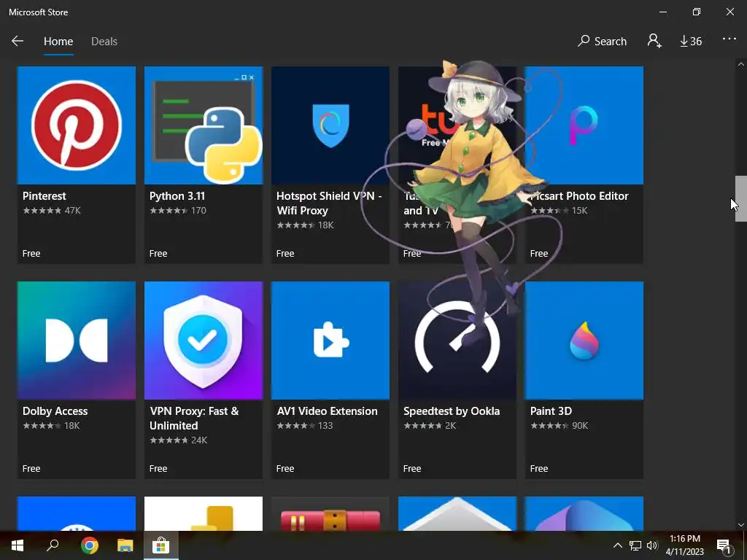This screenshot has width=747, height=560.
Task: Click the Pinterest 47K star rating
Action: click(52, 211)
